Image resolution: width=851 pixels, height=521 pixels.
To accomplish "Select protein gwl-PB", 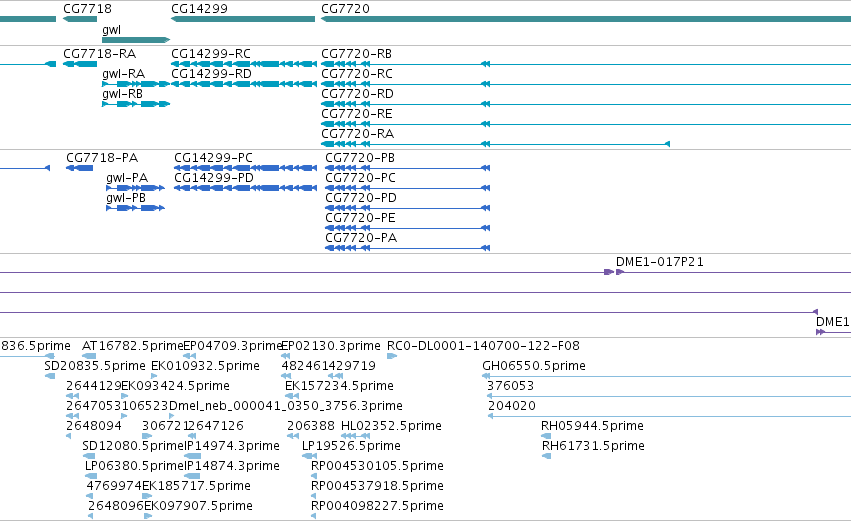I will coord(126,198).
